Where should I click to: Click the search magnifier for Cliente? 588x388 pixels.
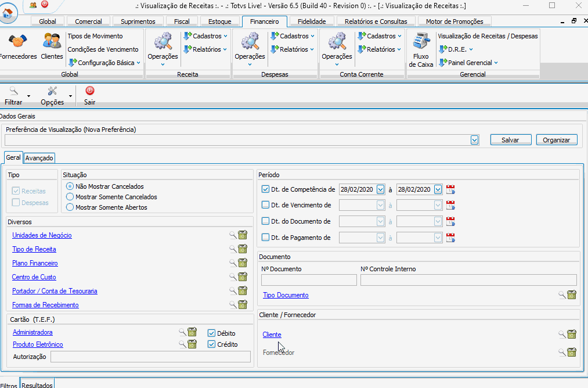(x=562, y=335)
